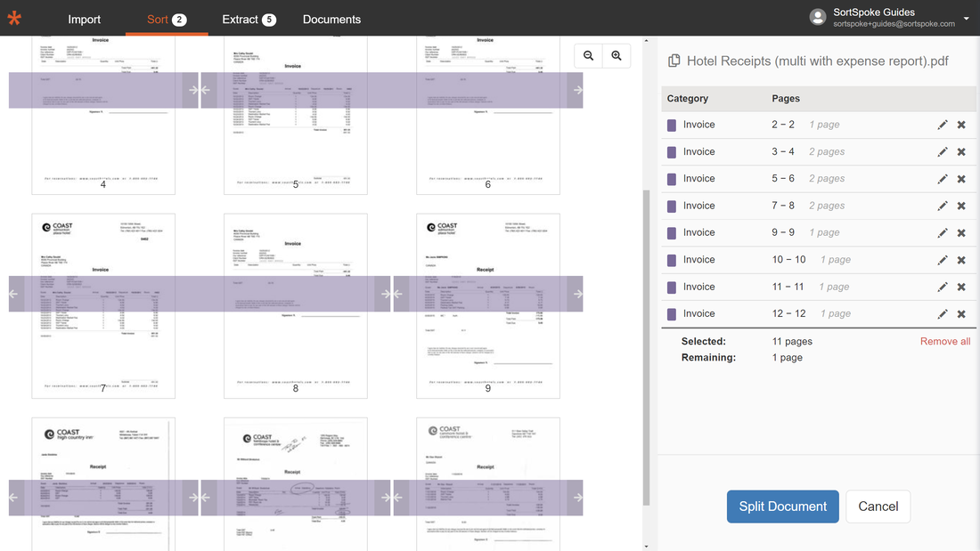Switch to the Sort tab
The height and width of the screenshot is (551, 980).
[167, 20]
